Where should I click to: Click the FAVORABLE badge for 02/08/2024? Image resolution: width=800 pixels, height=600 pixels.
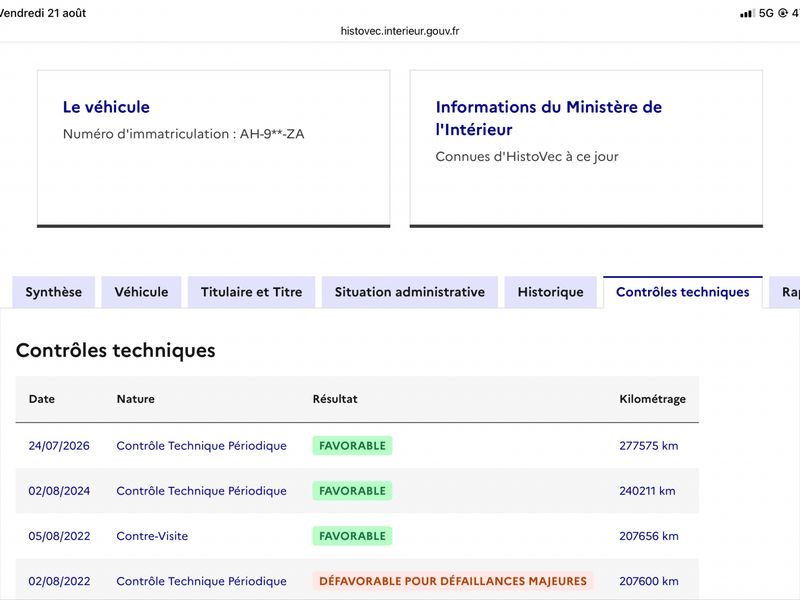352,491
